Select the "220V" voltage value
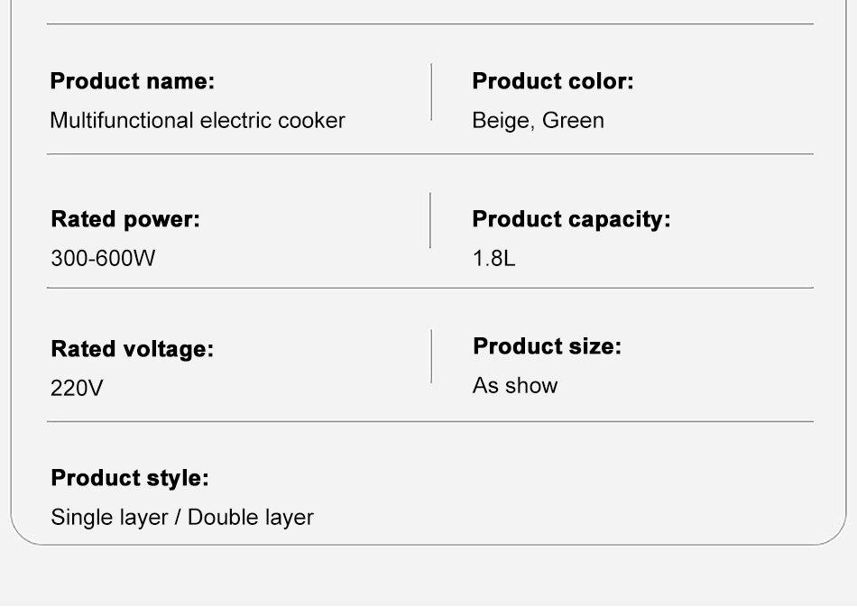Screen dimensions: 857x616 [77, 389]
